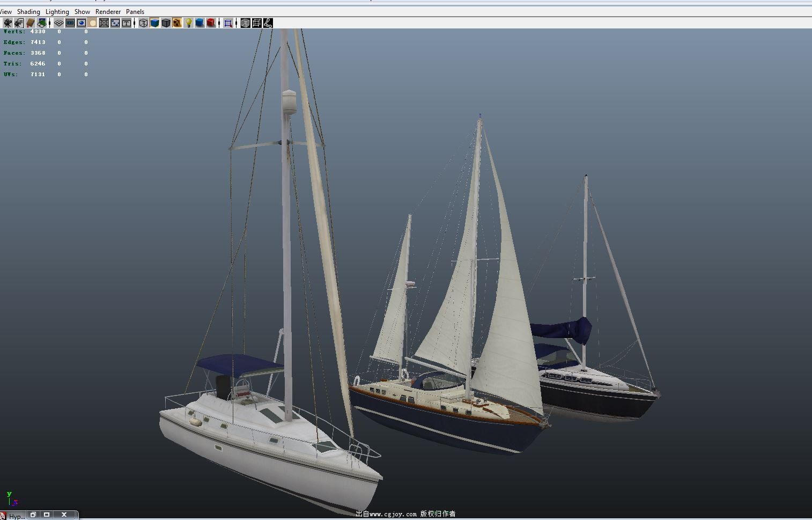The height and width of the screenshot is (520, 812).
Task: Toggle the X-Ray cube icon
Action: [x=245, y=23]
